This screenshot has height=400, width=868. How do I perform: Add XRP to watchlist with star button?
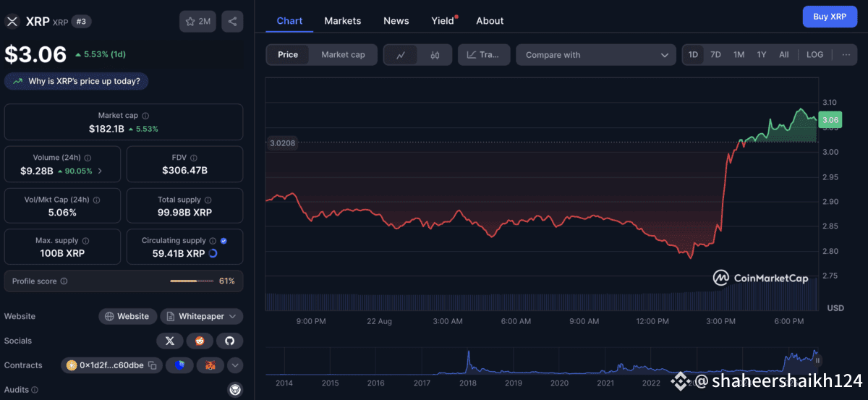198,21
